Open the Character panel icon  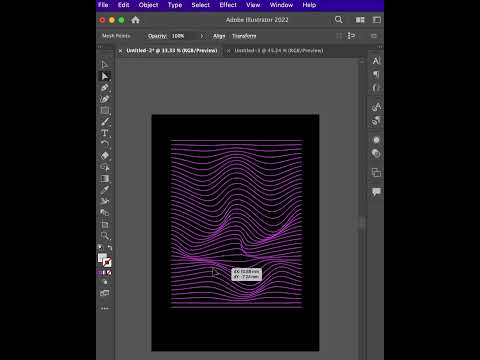point(376,61)
